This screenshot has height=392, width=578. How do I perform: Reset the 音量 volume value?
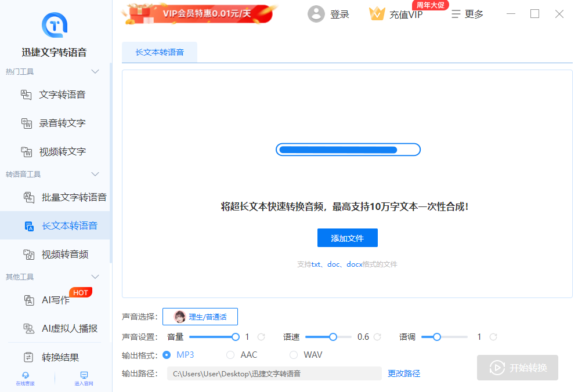pos(261,337)
